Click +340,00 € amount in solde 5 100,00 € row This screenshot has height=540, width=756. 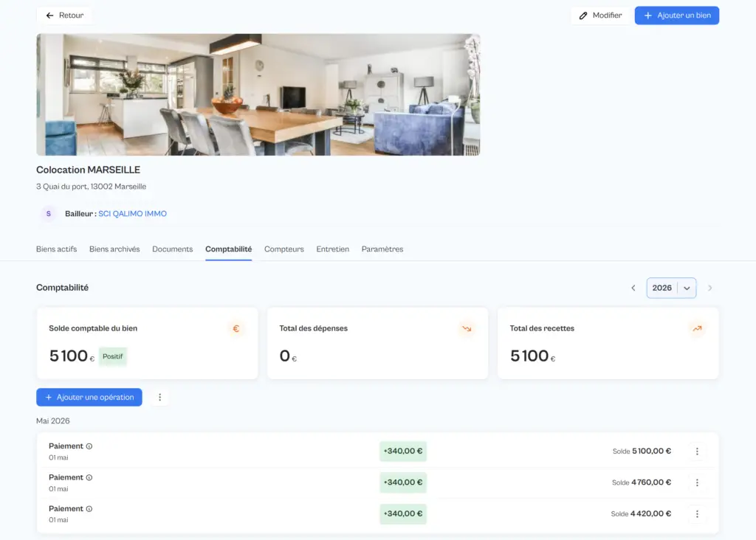pyautogui.click(x=403, y=451)
